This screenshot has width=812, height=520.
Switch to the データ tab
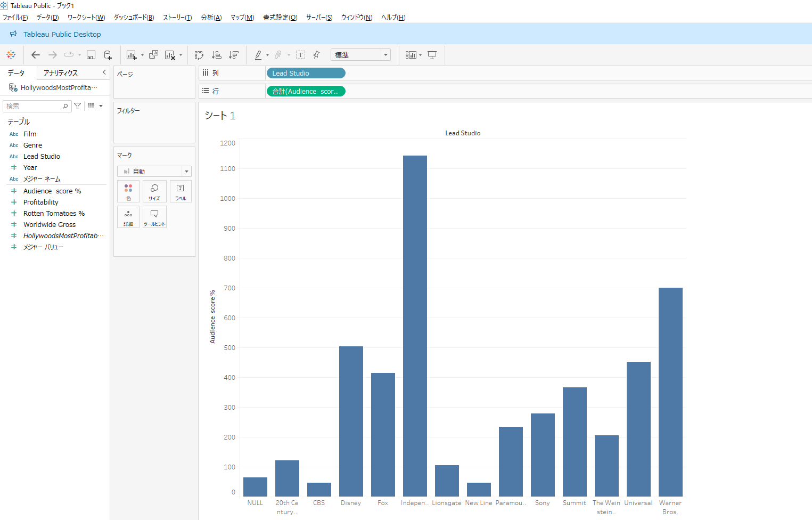[16, 73]
